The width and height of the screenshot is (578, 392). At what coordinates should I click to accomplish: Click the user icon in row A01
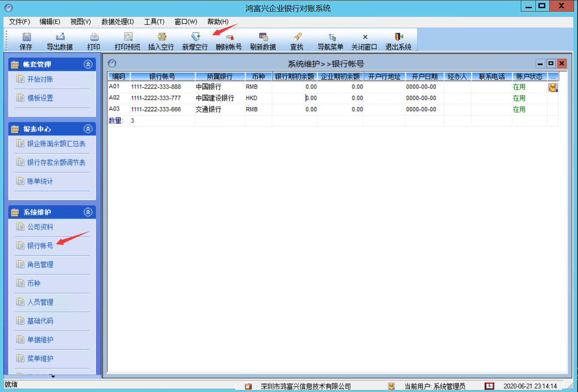(553, 87)
